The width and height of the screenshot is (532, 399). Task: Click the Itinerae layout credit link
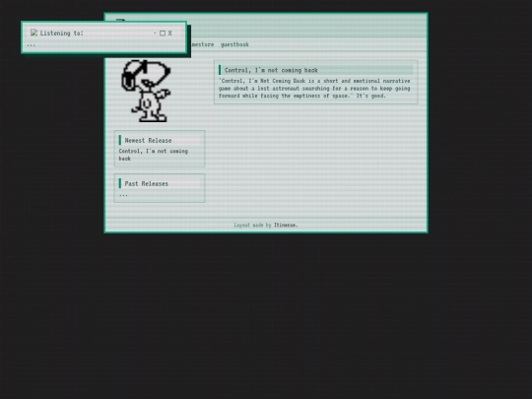point(285,225)
